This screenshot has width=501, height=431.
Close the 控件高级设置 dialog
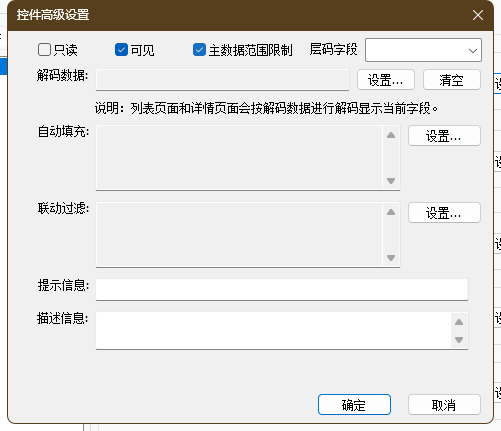478,15
